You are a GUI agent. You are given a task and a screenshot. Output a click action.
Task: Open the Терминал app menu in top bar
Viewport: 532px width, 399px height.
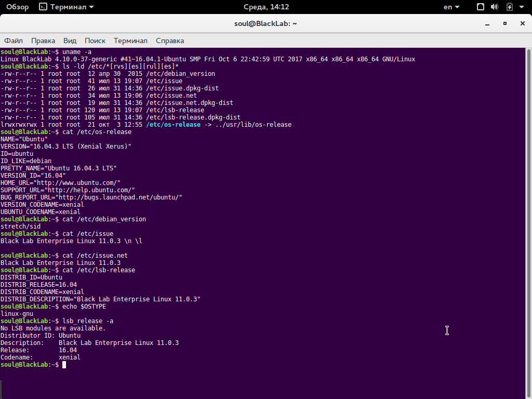click(66, 7)
